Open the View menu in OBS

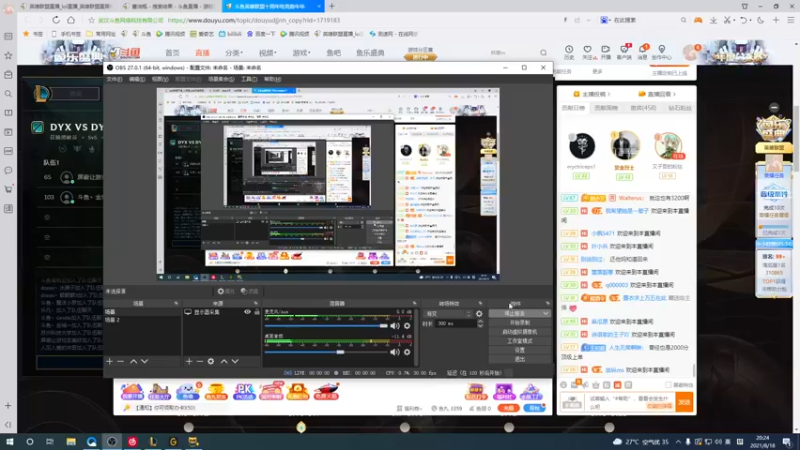160,79
